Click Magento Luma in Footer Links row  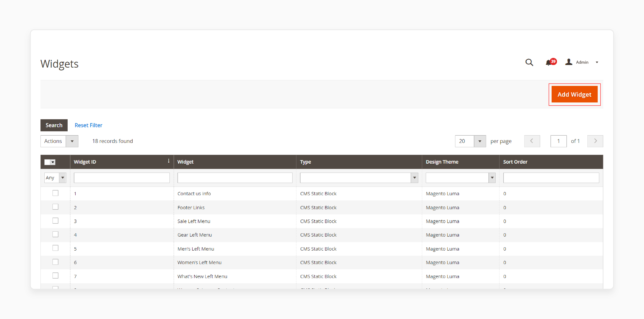click(442, 208)
